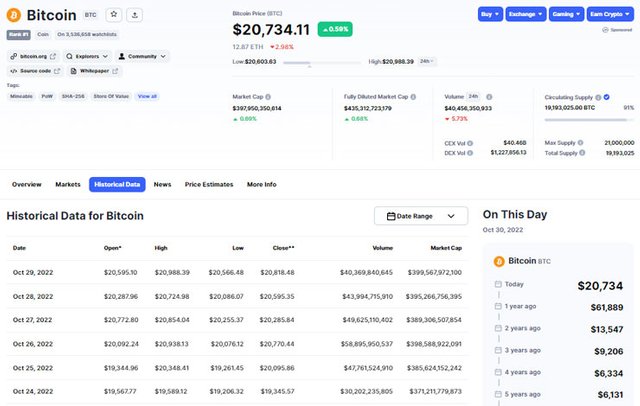The width and height of the screenshot is (640, 406).
Task: Click CEX Vol info icon
Action: (470, 144)
